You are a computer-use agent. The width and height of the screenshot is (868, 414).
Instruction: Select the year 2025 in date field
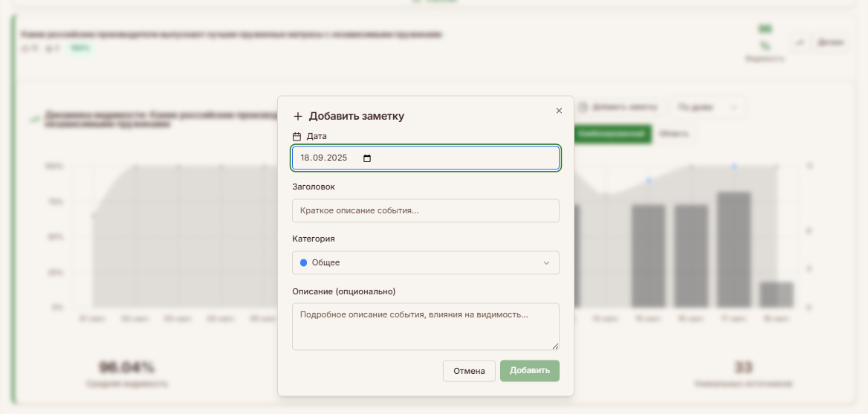pos(337,158)
